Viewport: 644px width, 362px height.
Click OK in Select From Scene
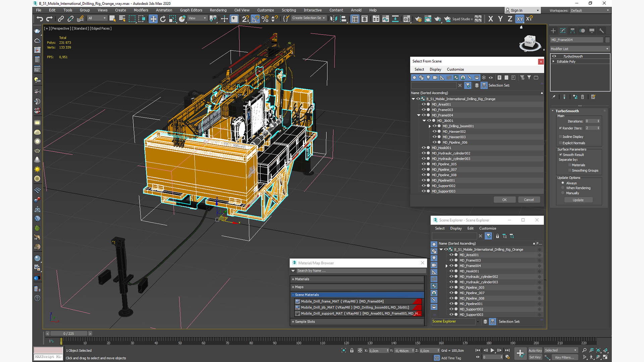(504, 199)
